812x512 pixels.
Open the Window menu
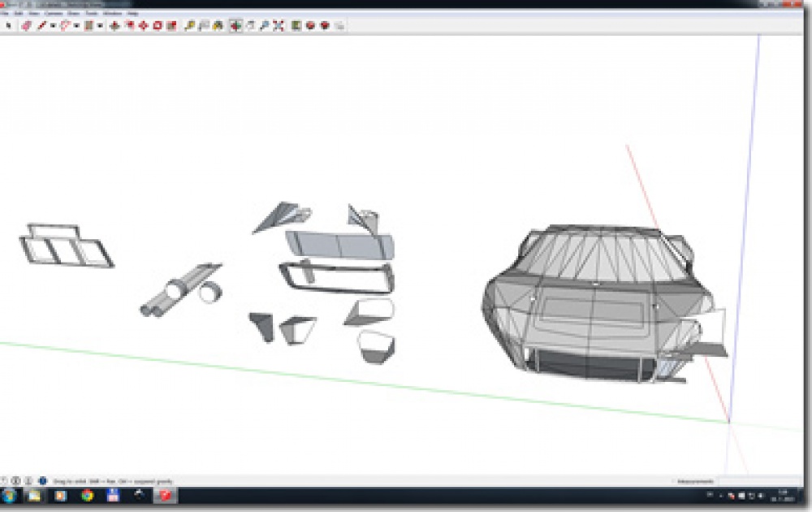pyautogui.click(x=112, y=13)
